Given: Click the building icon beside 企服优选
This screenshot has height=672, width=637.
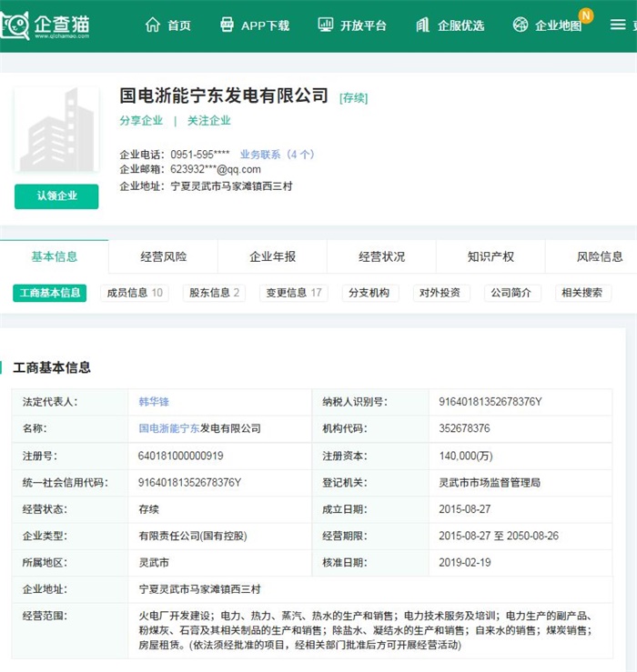Looking at the screenshot, I should [x=422, y=25].
